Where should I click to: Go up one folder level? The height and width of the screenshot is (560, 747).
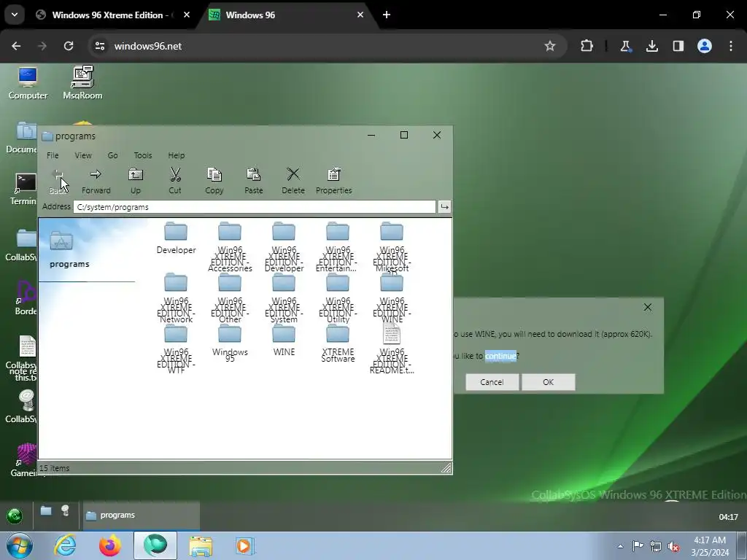coord(136,181)
